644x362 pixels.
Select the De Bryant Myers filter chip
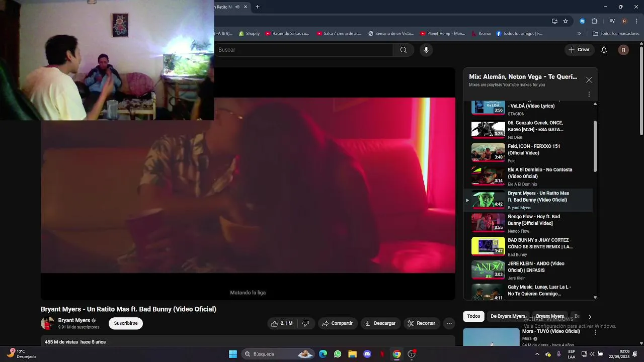(508, 316)
